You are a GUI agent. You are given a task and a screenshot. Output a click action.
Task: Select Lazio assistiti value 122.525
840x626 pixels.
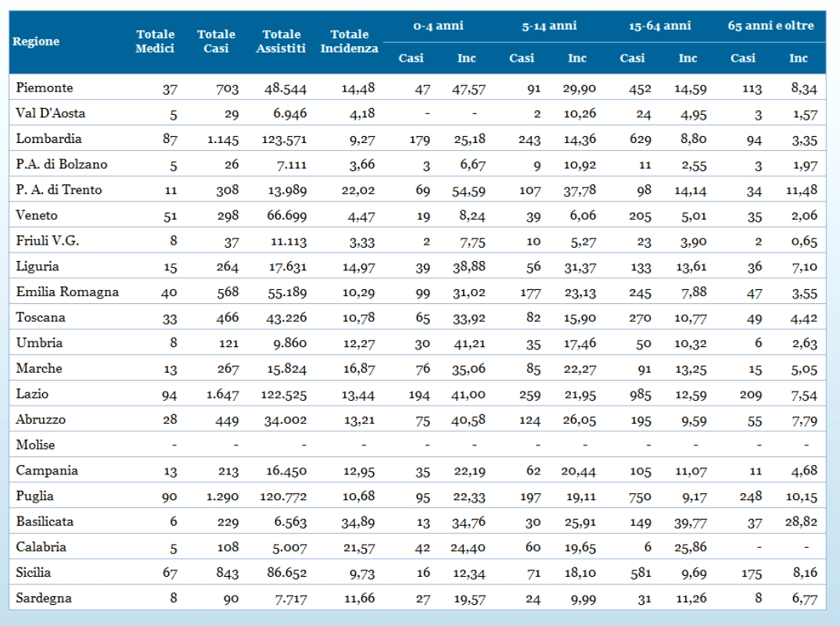[x=284, y=395]
